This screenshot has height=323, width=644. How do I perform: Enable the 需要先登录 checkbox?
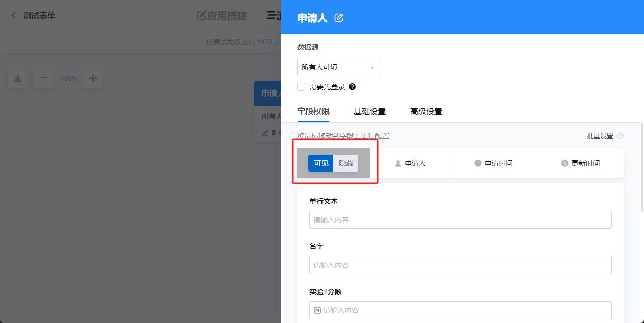(x=301, y=87)
